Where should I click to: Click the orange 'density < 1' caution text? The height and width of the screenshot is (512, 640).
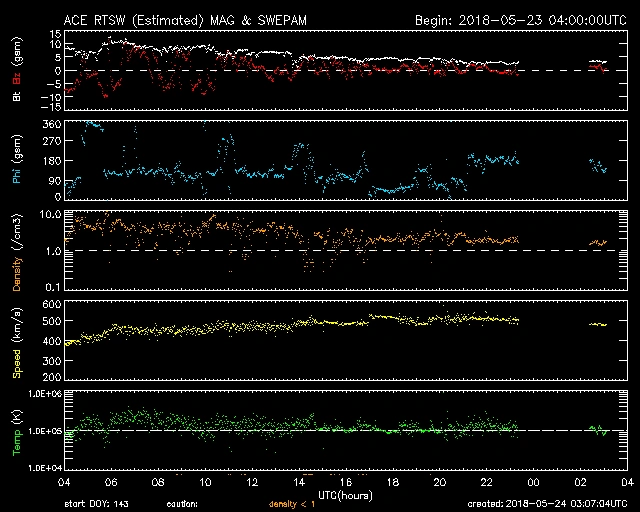[292, 504]
